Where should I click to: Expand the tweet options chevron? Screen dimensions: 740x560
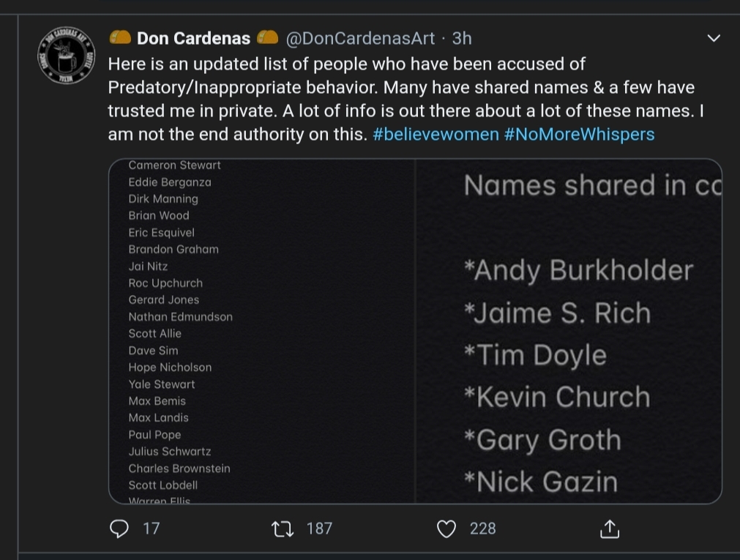[714, 38]
